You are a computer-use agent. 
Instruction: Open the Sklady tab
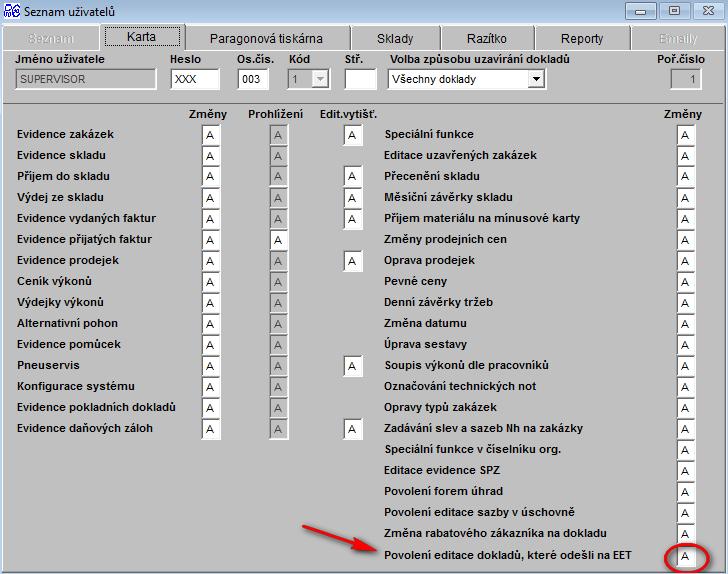coord(395,39)
